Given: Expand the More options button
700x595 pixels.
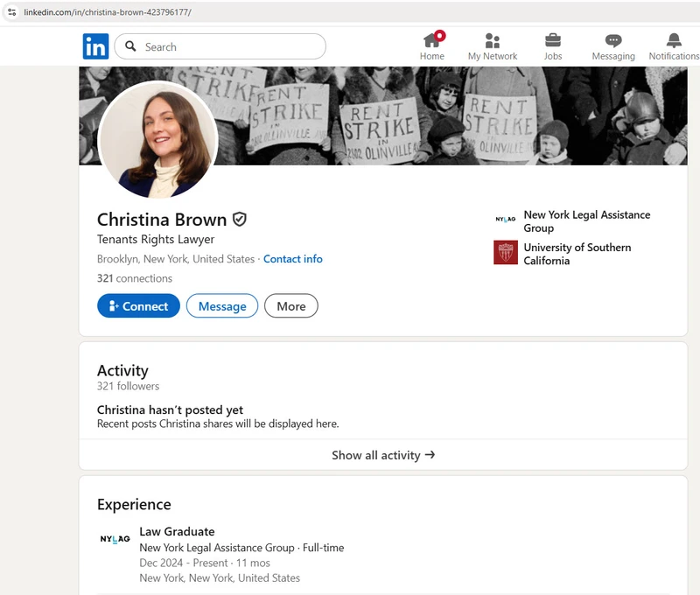Looking at the screenshot, I should point(291,306).
